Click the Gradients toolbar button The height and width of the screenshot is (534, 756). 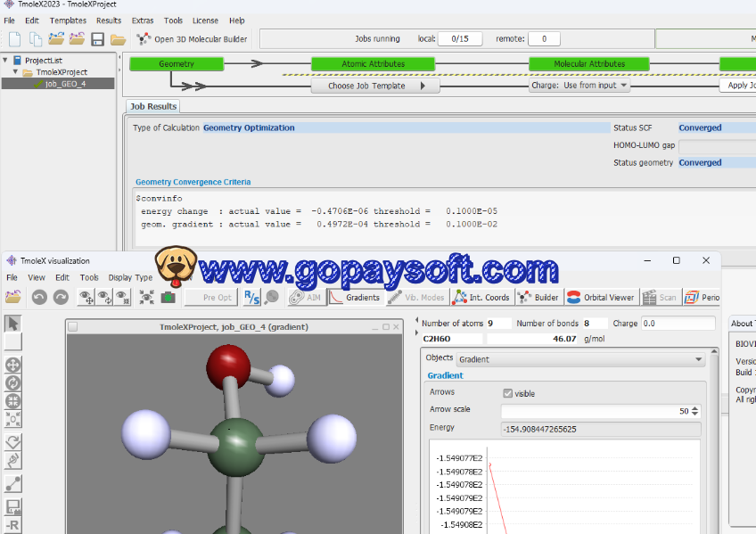click(x=356, y=298)
